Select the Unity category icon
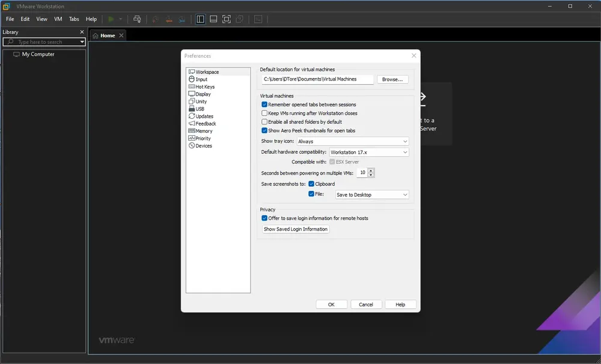 pos(192,101)
